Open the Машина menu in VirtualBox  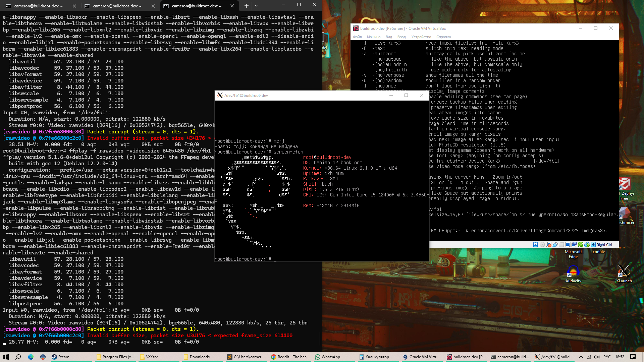coord(373,37)
